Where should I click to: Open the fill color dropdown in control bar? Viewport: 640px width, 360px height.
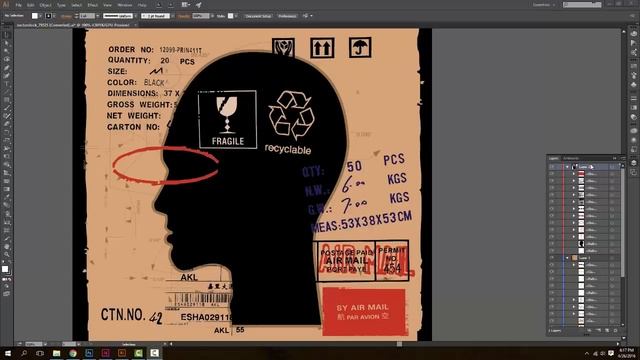[40, 16]
